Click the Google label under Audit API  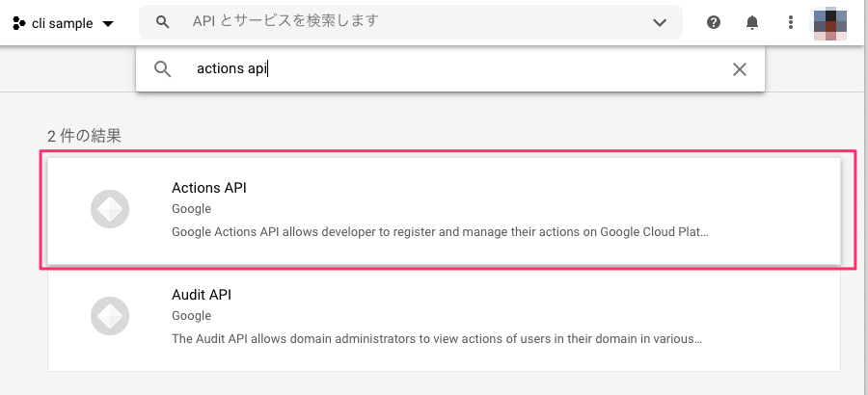(x=192, y=316)
